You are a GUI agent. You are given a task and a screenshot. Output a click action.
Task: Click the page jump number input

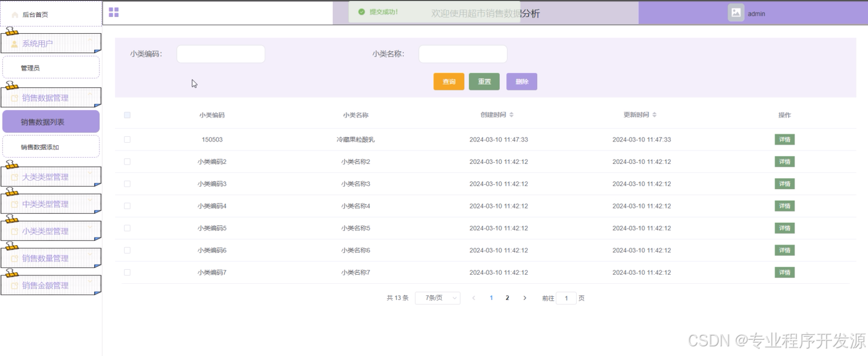[x=566, y=298]
